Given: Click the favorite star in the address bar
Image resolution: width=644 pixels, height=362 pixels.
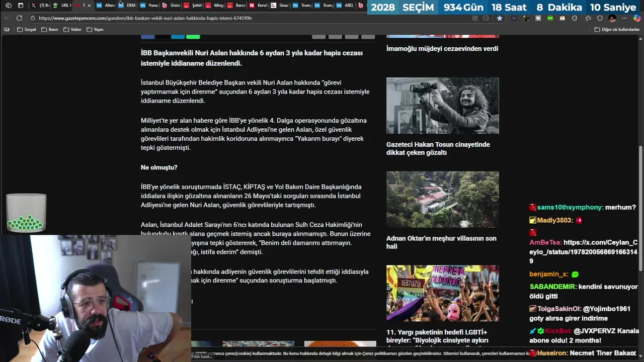Looking at the screenshot, I should [500, 18].
